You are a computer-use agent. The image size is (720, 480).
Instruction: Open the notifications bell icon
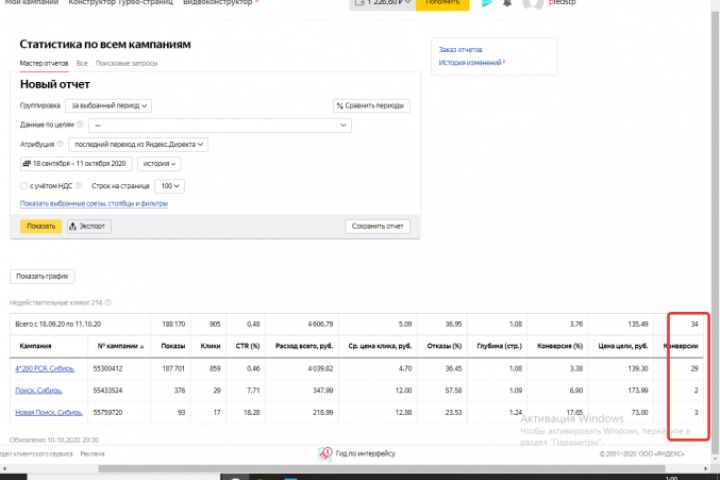pos(507,3)
